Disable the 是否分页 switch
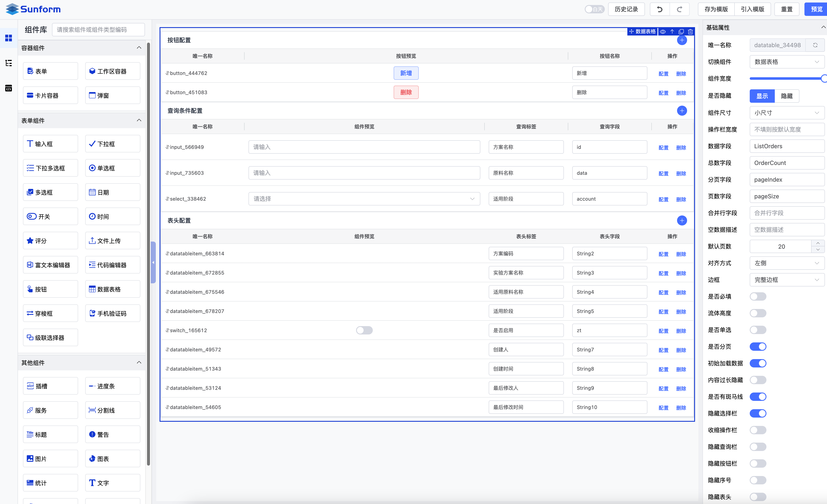Screen dimensions: 827x504 (x=758, y=347)
